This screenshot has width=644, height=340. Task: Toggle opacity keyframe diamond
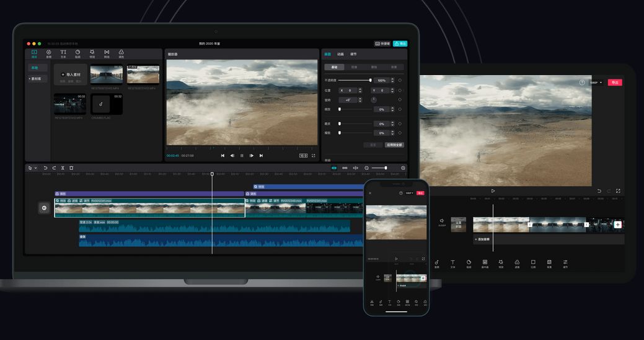click(400, 80)
